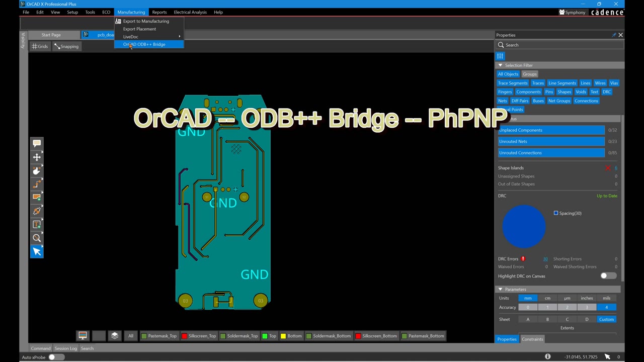Open the filter settings icon in Properties
The image size is (644, 362).
coord(500,56)
